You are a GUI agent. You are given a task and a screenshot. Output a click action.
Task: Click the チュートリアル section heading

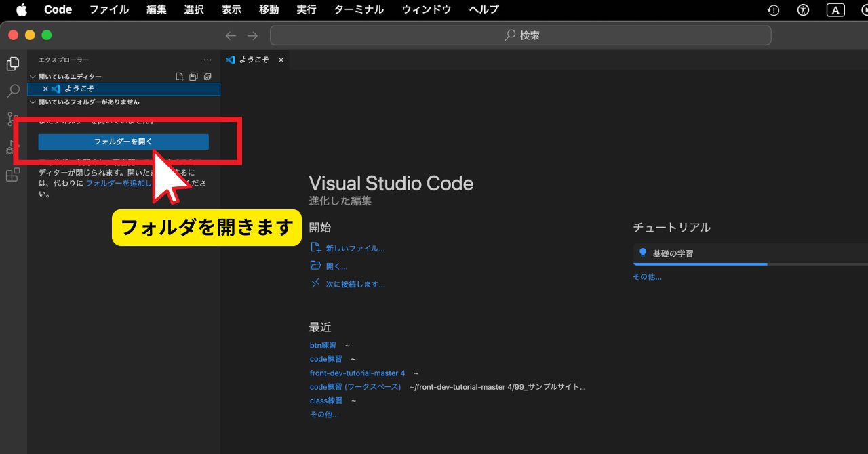click(672, 228)
